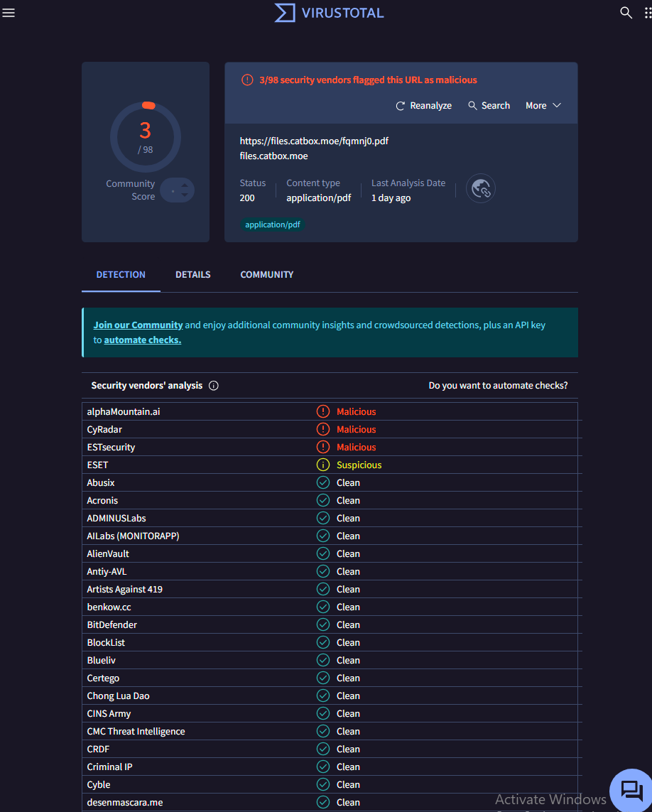
Task: Click ESET's Suspicious verdict text
Action: [359, 465]
